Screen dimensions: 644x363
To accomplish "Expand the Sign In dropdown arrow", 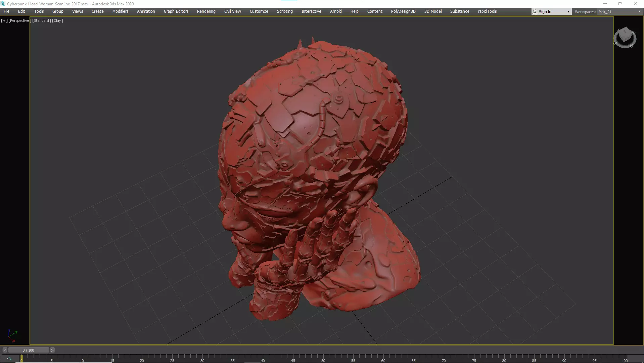I will [x=568, y=12].
